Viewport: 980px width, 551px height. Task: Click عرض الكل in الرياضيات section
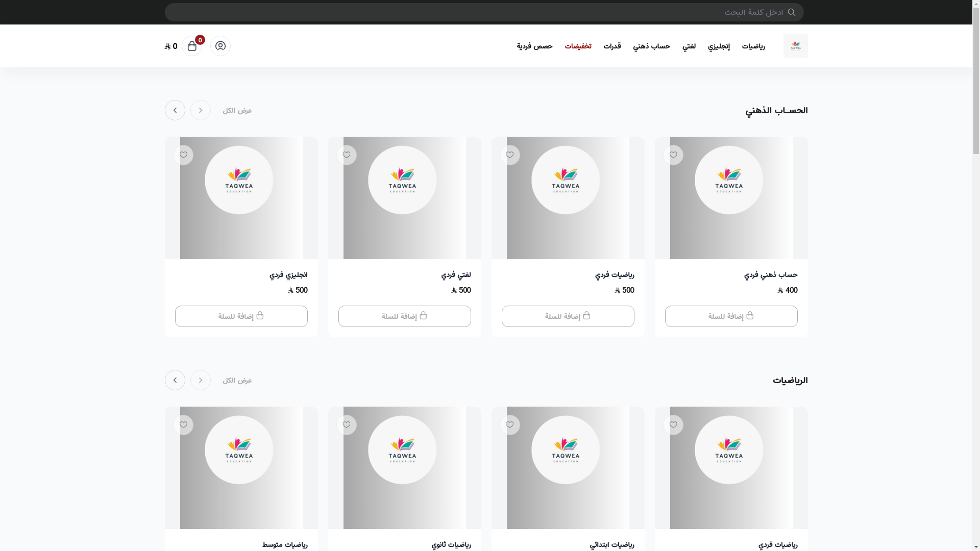pos(237,381)
